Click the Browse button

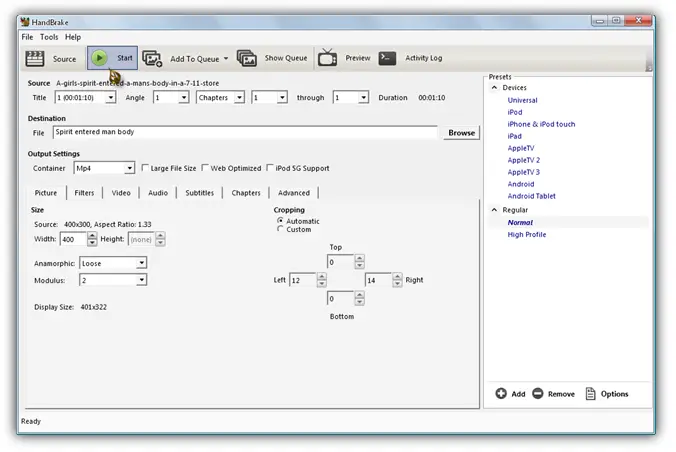click(461, 133)
